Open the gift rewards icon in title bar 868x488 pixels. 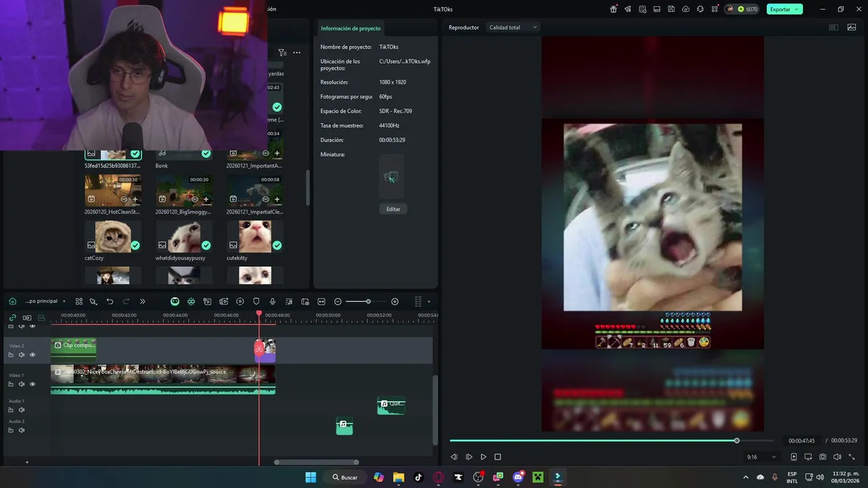click(x=614, y=9)
